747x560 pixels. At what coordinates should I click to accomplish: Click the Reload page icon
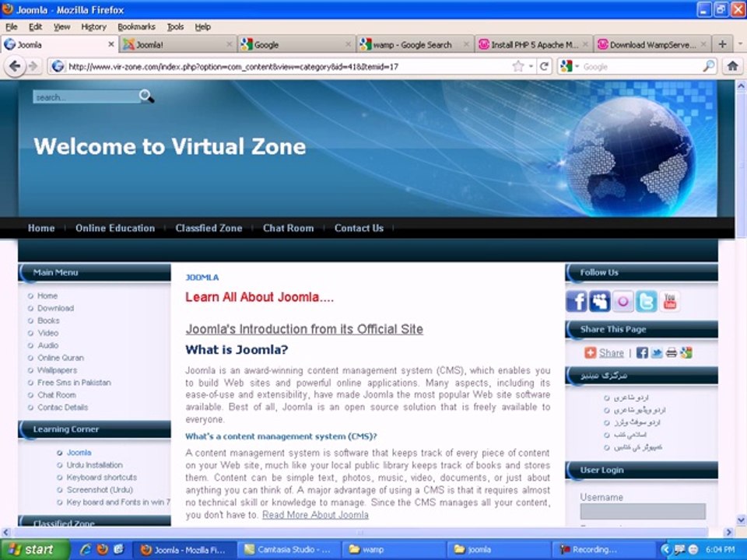544,66
